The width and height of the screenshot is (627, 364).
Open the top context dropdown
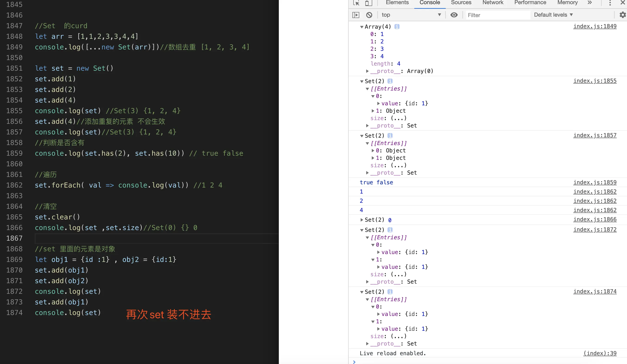(411, 15)
